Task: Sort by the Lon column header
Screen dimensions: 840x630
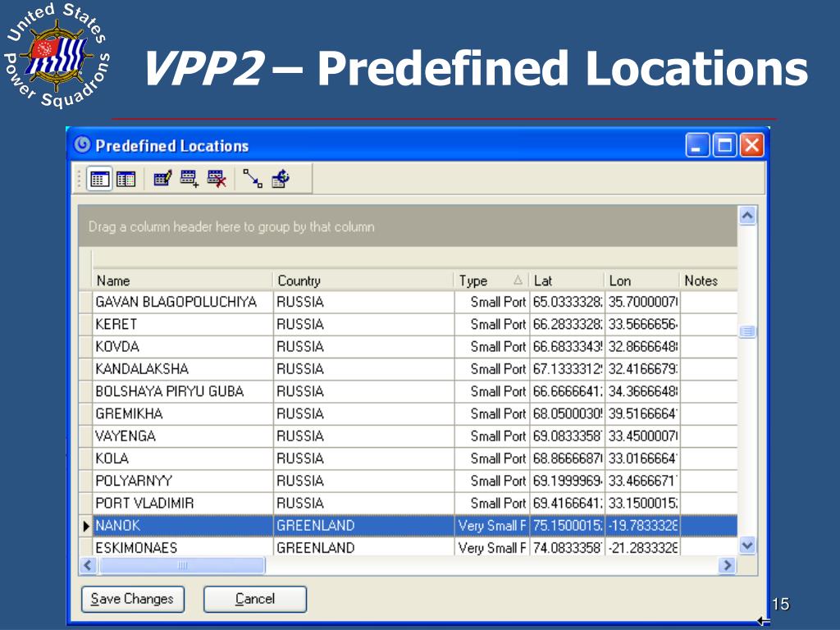Action: (642, 281)
